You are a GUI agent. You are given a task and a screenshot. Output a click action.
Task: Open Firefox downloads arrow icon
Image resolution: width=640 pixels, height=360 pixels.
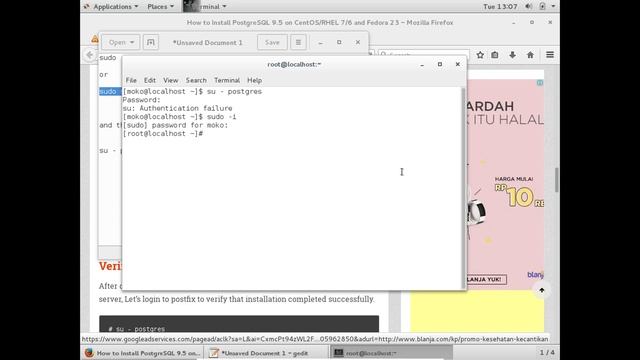512,55
